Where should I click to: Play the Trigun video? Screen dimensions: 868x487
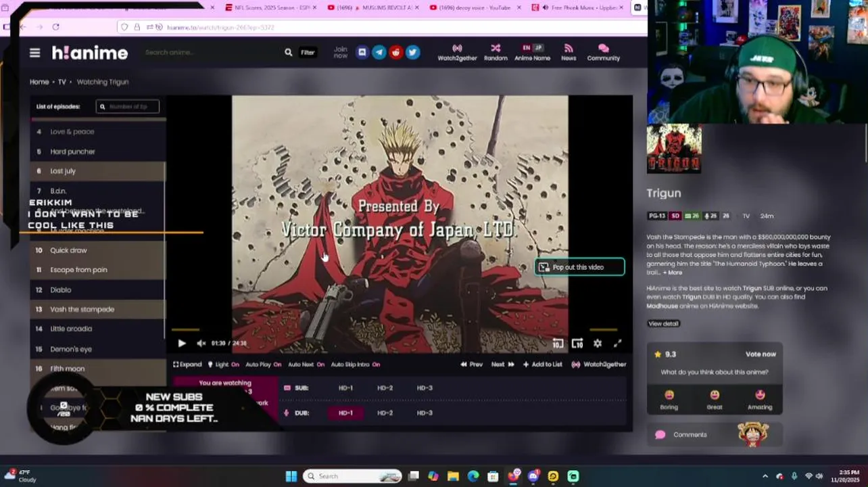pos(182,344)
